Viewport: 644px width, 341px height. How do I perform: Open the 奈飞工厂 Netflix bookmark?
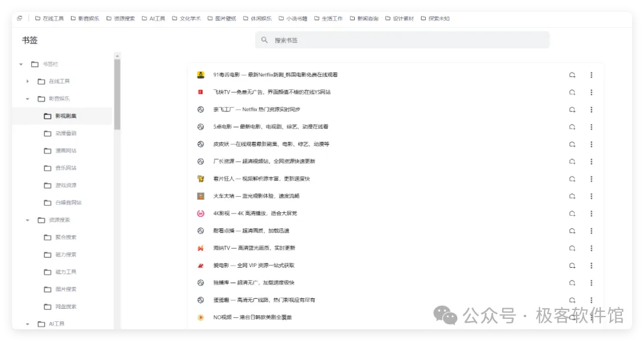pyautogui.click(x=256, y=109)
